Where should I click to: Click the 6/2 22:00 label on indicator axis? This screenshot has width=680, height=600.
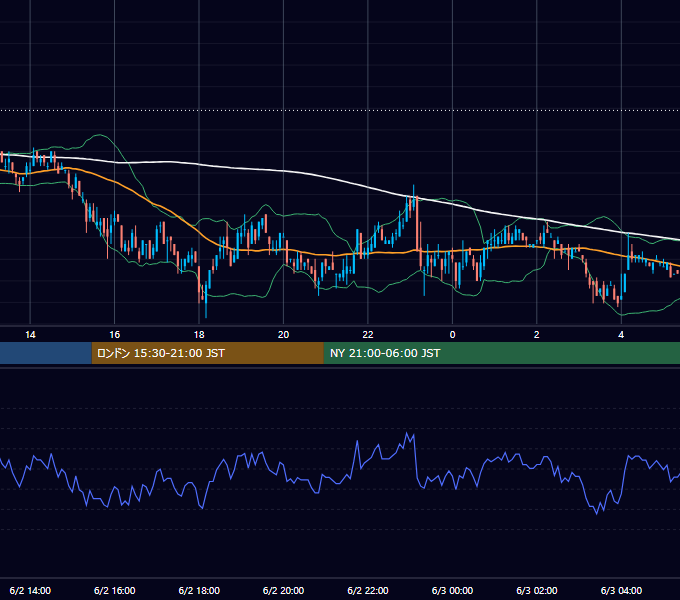tap(368, 590)
